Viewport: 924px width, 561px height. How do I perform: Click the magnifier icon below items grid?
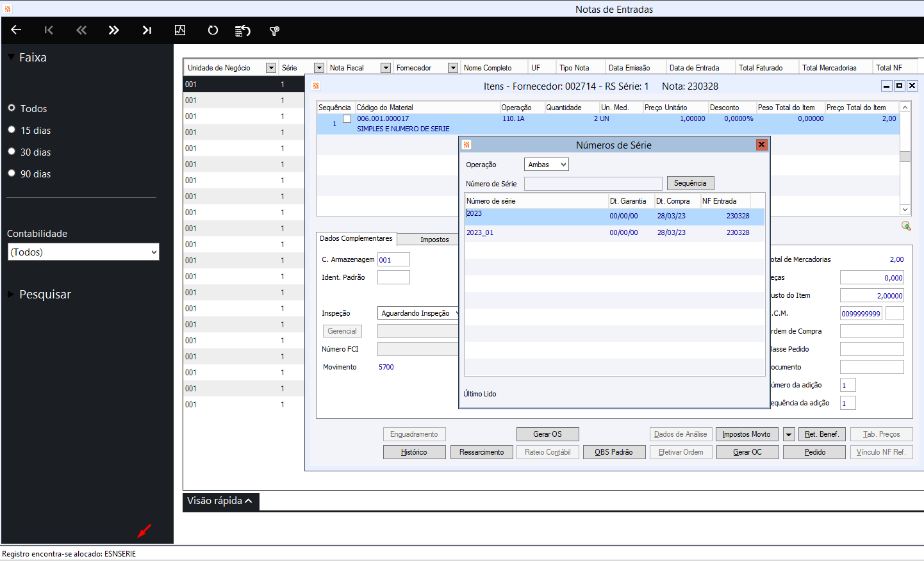(906, 225)
